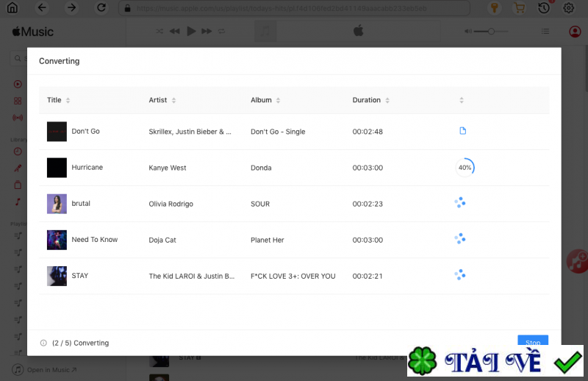The image size is (588, 381).
Task: Go to the home page icon
Action: point(12,7)
